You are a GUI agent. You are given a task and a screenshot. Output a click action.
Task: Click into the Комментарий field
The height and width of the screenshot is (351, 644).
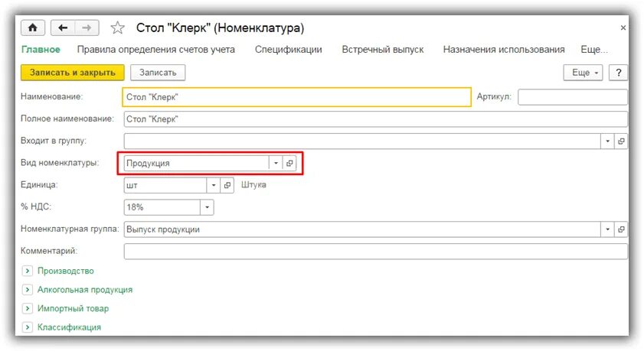[x=375, y=251]
